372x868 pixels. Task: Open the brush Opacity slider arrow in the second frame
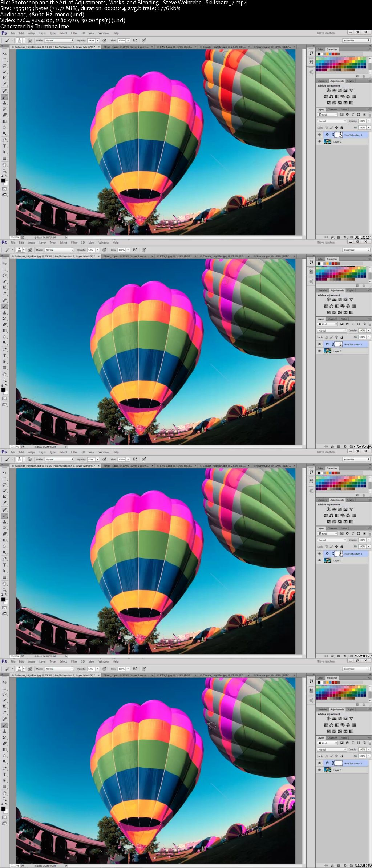tap(97, 250)
